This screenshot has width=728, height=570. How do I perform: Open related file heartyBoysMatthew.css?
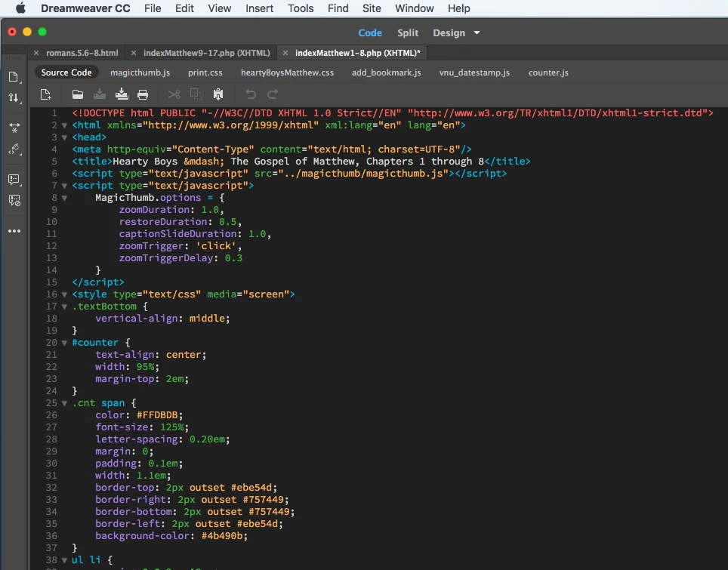pos(288,72)
